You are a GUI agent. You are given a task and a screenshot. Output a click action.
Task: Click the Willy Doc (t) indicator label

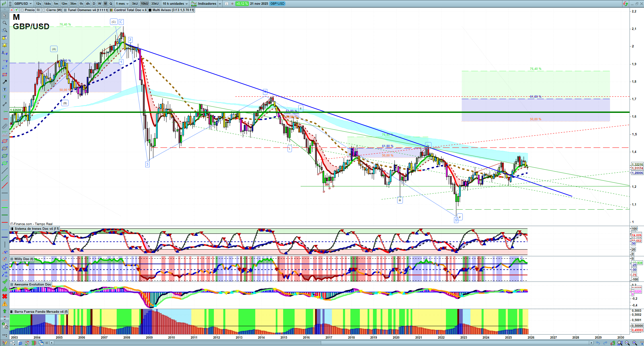pos(24,259)
